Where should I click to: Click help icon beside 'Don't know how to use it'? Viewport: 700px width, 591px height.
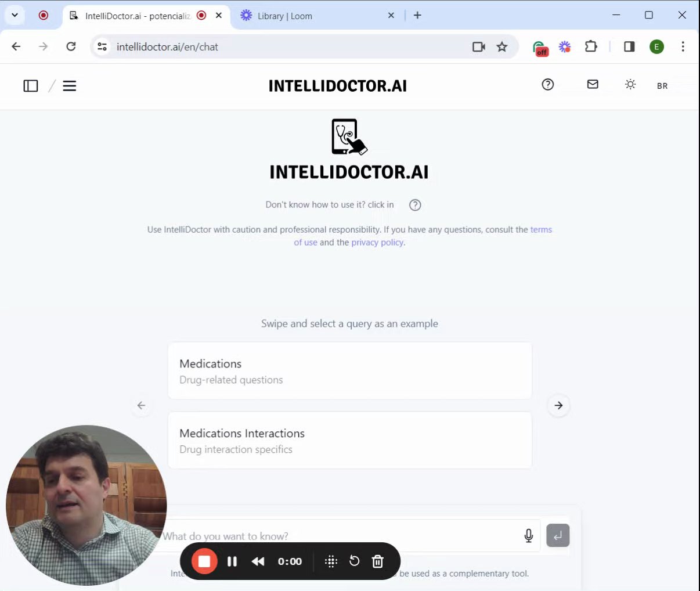pyautogui.click(x=415, y=205)
